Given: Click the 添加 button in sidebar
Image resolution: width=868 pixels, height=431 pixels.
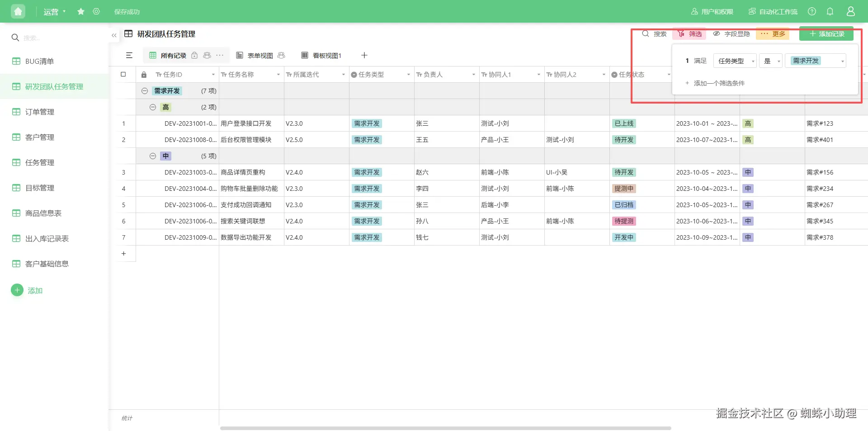Looking at the screenshot, I should [27, 290].
